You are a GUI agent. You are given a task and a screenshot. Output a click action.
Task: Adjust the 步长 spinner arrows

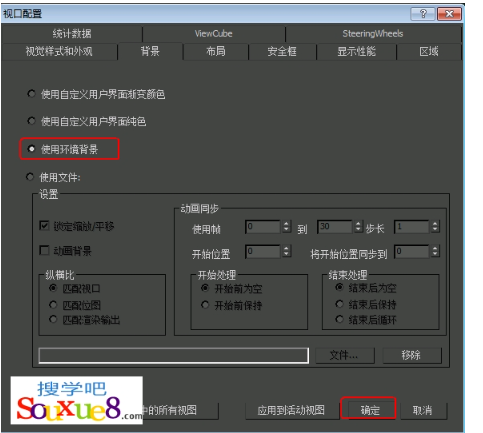(435, 227)
